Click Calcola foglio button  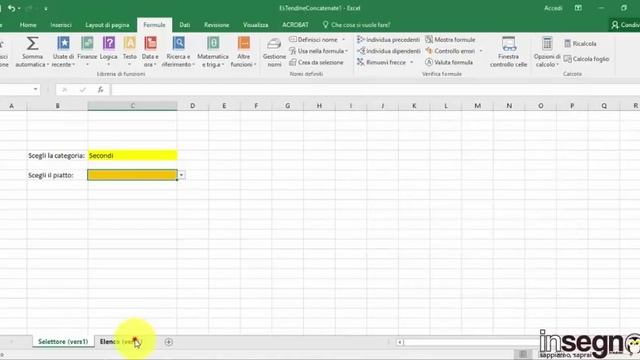pyautogui.click(x=586, y=59)
